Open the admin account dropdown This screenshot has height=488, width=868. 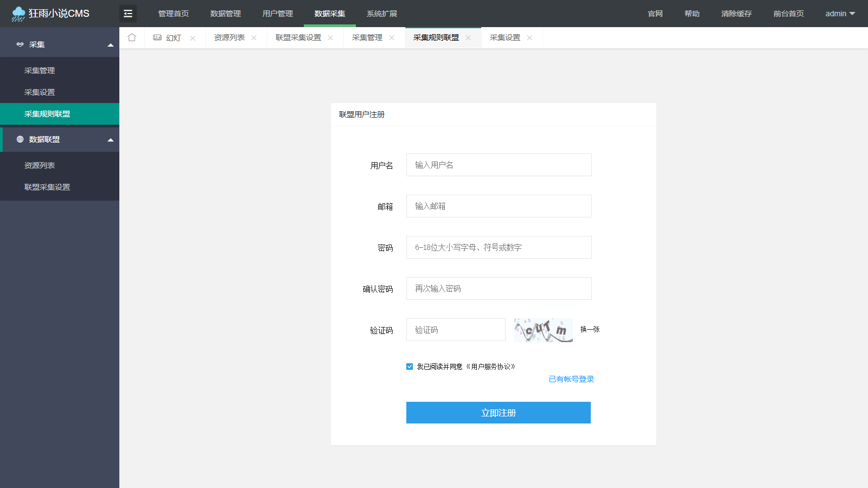click(840, 13)
